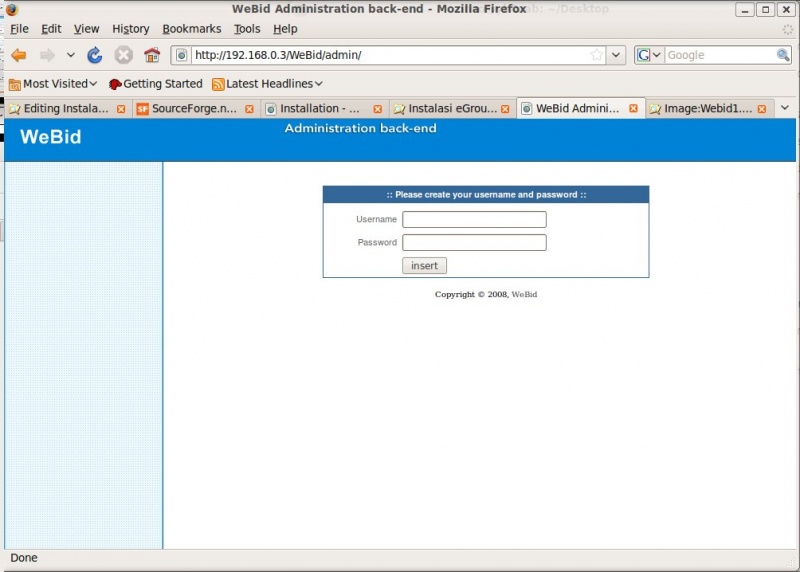Open the URL bar history dropdown
The height and width of the screenshot is (572, 800).
(616, 55)
